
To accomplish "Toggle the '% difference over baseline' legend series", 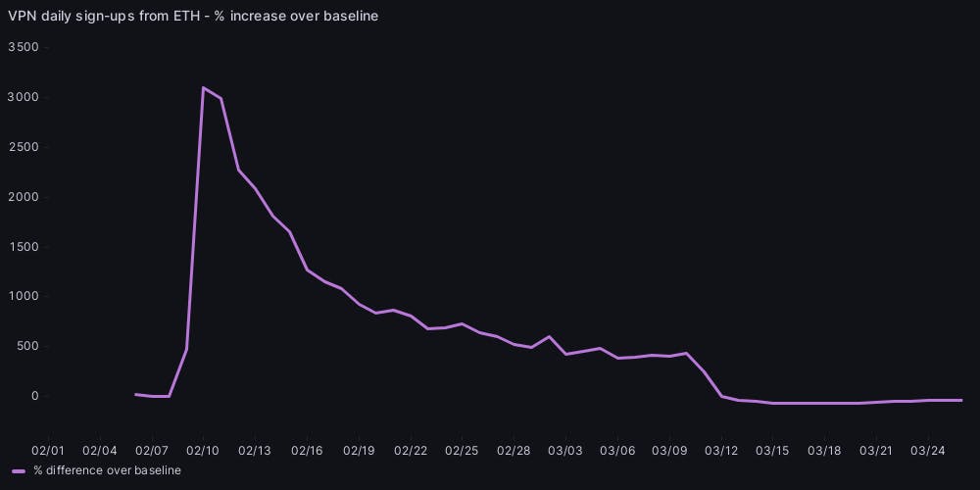I will pos(107,470).
